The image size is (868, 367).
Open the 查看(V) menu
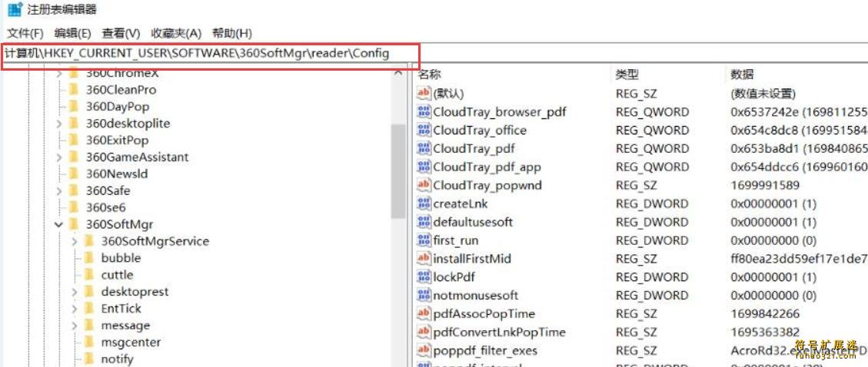[x=121, y=33]
